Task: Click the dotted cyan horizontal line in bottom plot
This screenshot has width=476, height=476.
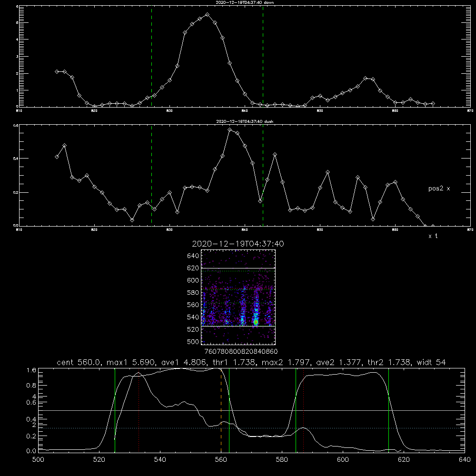Action: click(x=251, y=428)
